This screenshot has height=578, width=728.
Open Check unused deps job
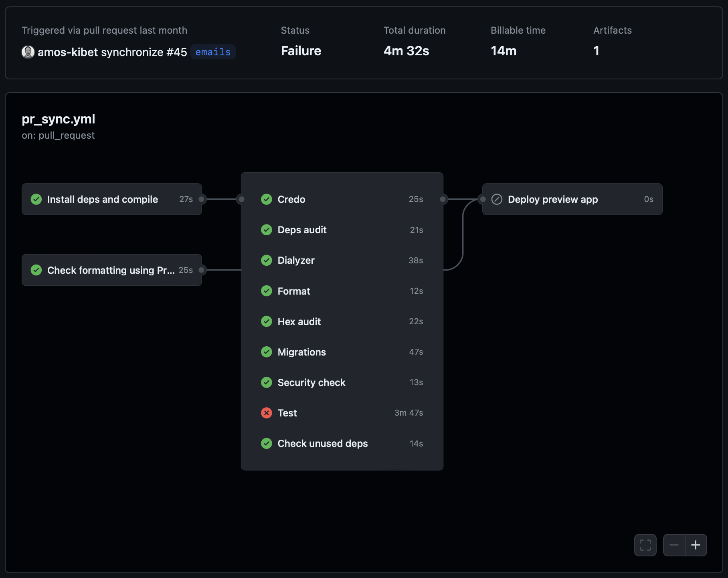point(322,443)
